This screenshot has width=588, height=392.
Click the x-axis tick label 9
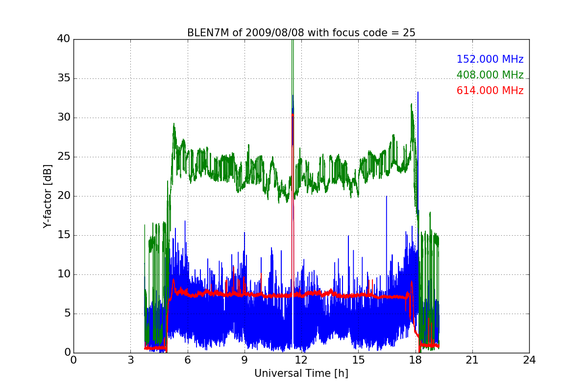click(244, 360)
